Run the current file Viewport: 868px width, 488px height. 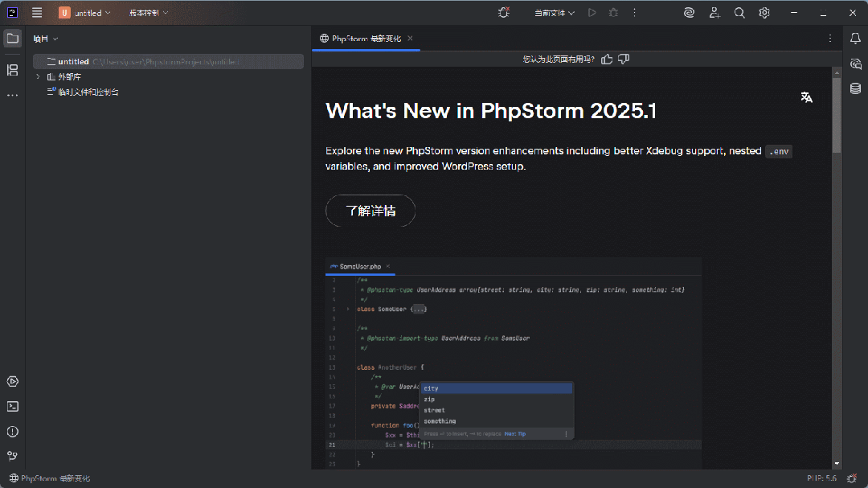[x=592, y=12]
